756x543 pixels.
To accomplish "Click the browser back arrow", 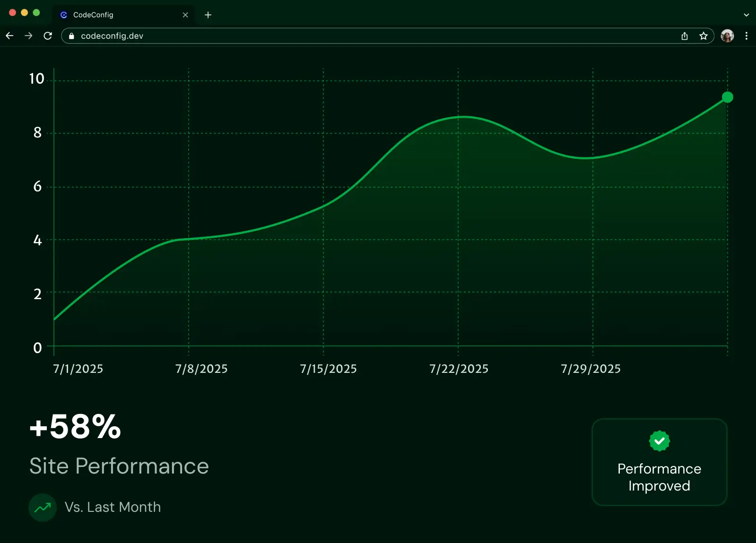I will coord(9,36).
